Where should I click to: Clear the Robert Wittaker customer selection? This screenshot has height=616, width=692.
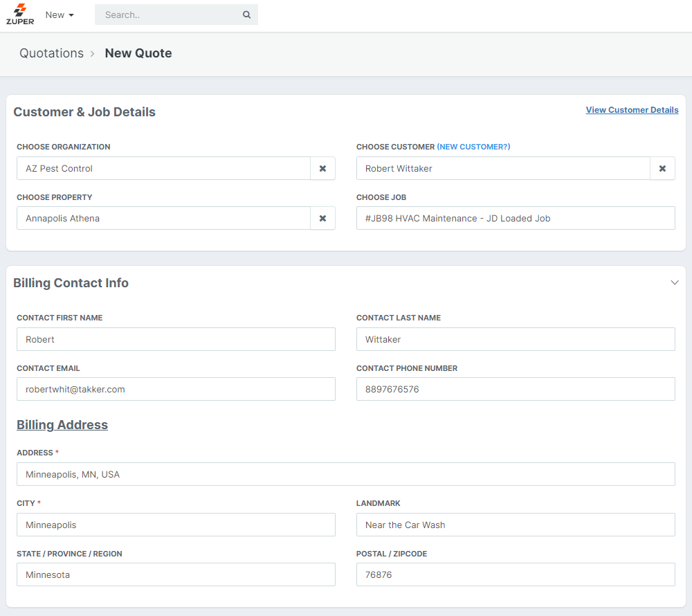point(662,168)
